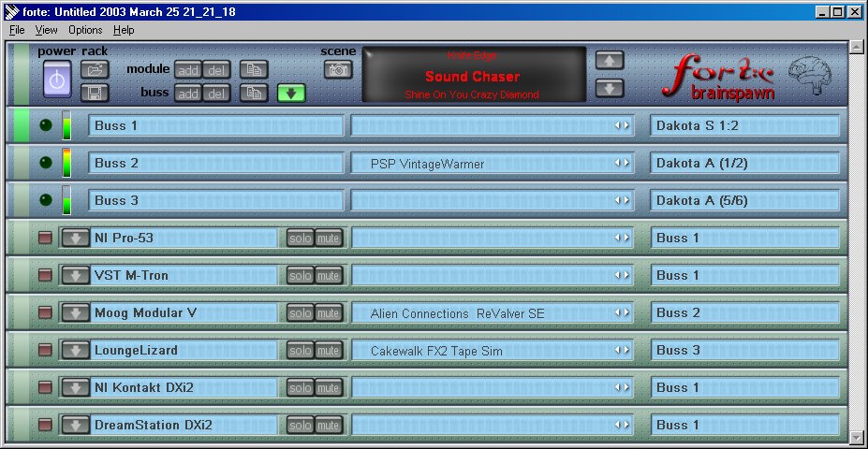Expand Moog Modular V with down arrow
The width and height of the screenshot is (868, 449).
point(76,313)
